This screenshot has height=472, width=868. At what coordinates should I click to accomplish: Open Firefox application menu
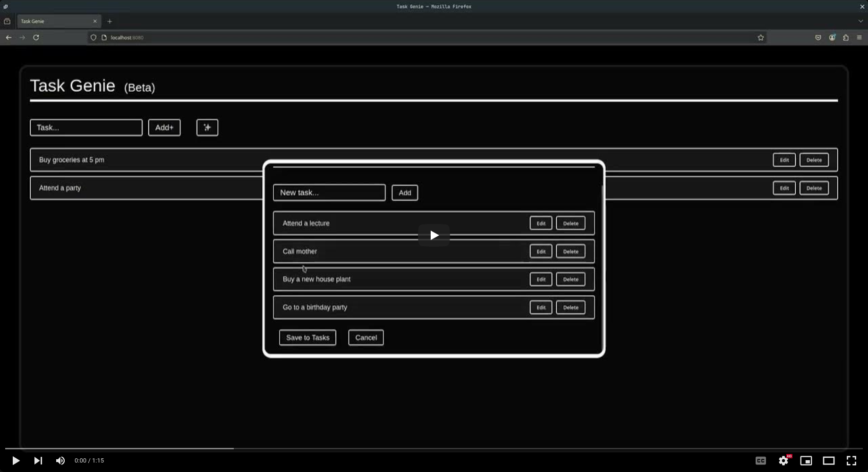(859, 38)
